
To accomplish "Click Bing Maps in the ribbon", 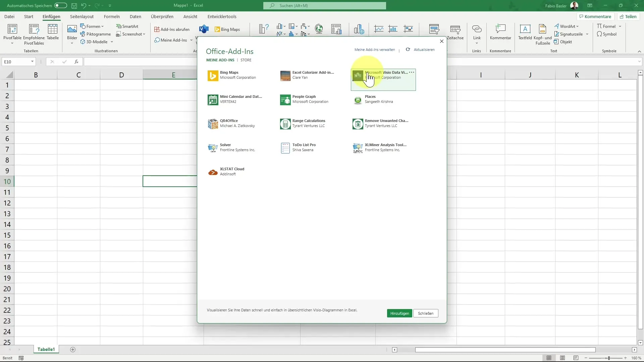I will tap(227, 29).
